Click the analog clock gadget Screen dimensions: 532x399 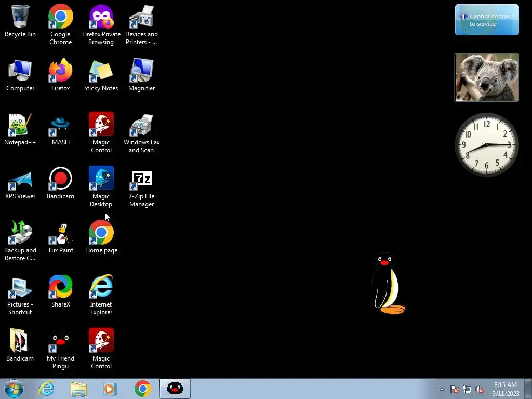click(487, 145)
